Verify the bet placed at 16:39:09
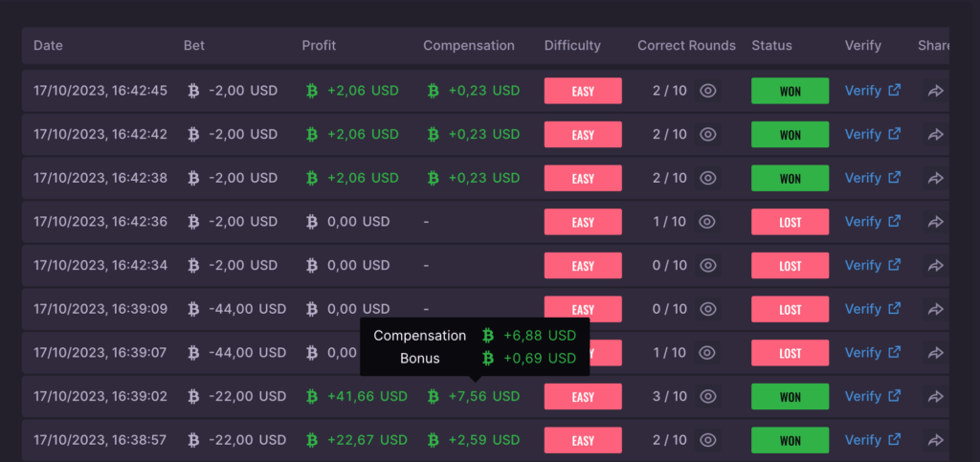 click(873, 310)
